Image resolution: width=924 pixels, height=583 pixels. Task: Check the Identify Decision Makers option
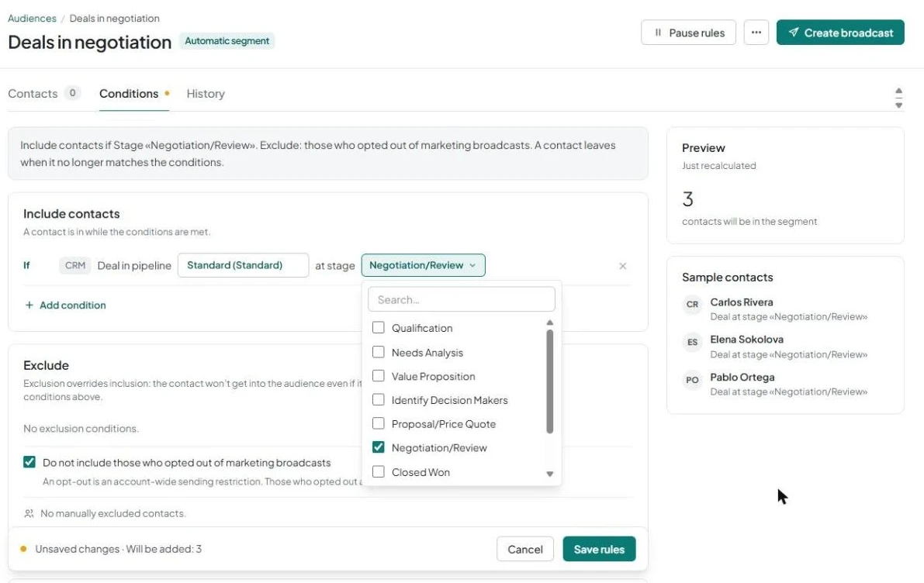(x=379, y=400)
